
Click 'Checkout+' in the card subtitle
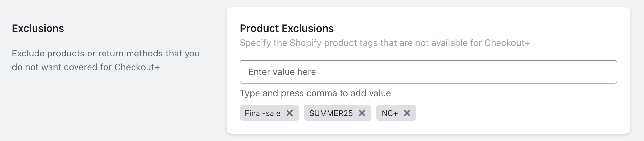[507, 43]
